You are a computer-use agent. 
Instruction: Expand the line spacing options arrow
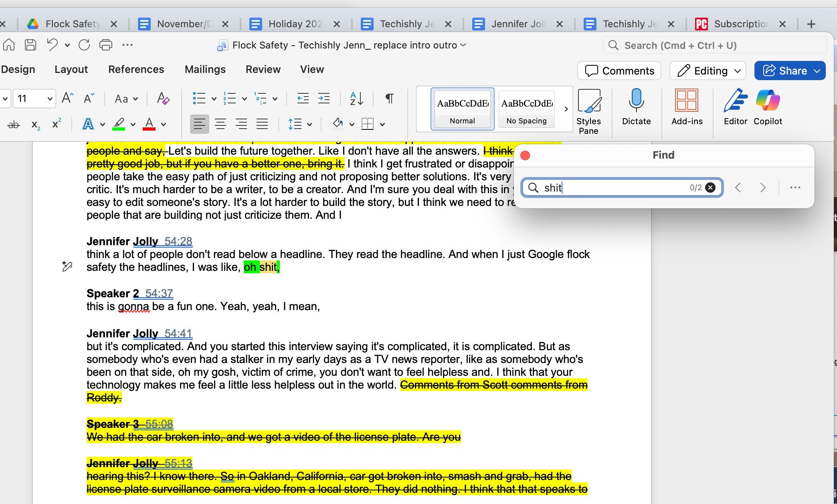point(309,124)
